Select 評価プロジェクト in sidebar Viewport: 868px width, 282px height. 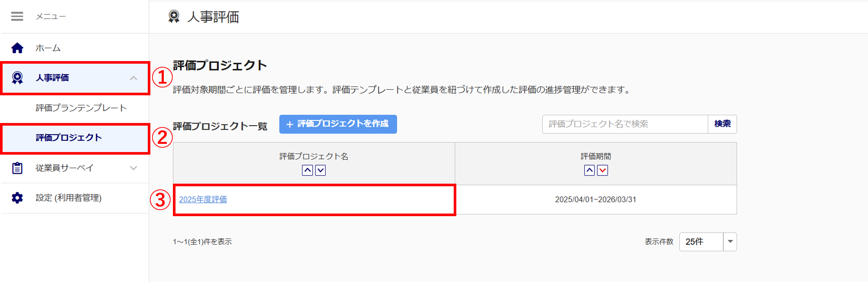coord(69,138)
